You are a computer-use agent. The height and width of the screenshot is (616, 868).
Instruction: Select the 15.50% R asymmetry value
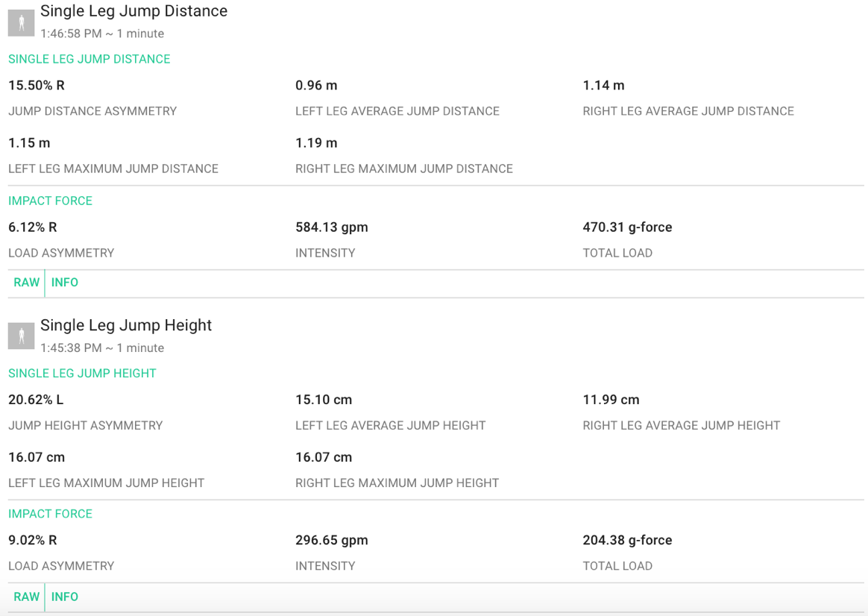[x=37, y=85]
